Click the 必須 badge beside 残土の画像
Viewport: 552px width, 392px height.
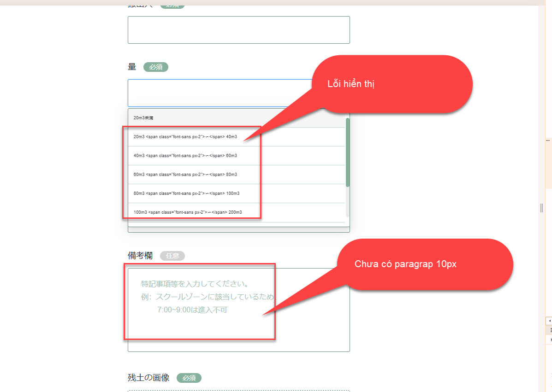[189, 378]
